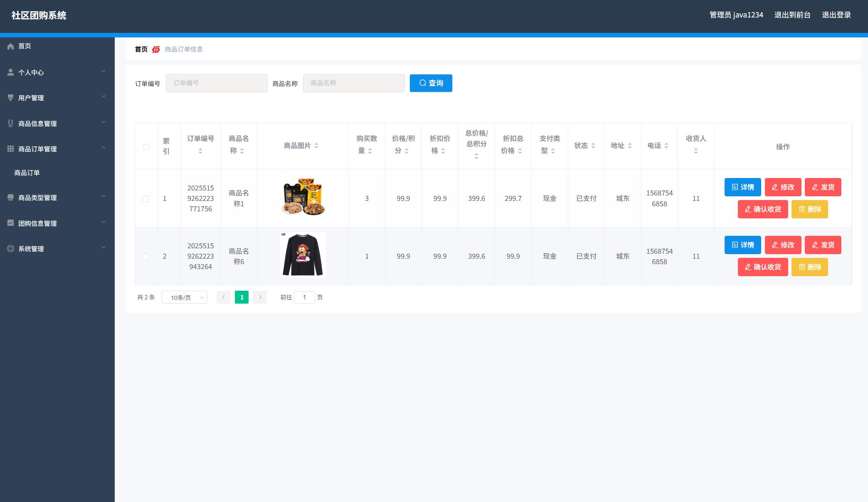This screenshot has width=868, height=502.
Task: Click 发货 button for first order
Action: click(x=823, y=187)
